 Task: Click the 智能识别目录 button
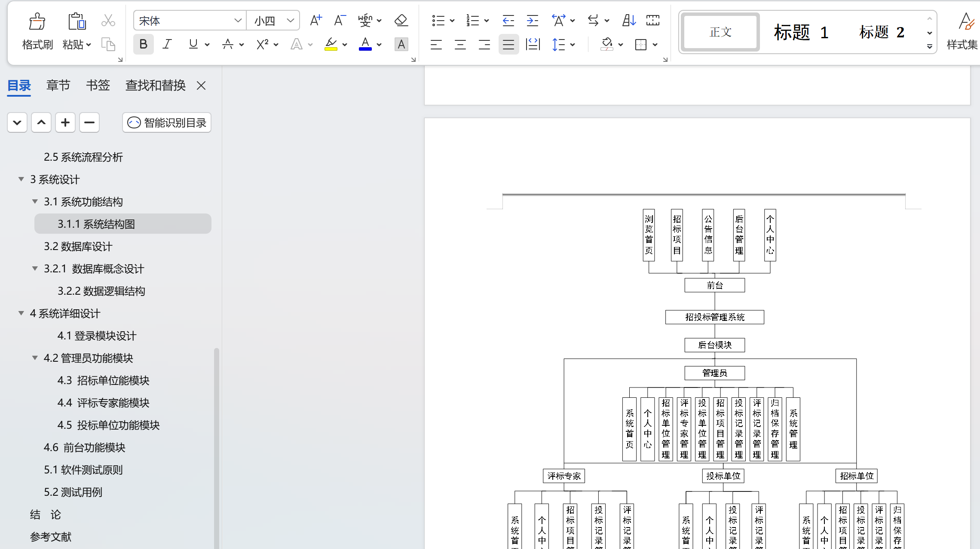point(167,123)
